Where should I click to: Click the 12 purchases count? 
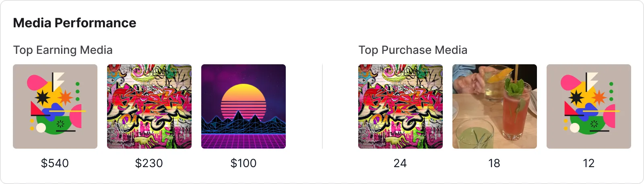point(588,163)
